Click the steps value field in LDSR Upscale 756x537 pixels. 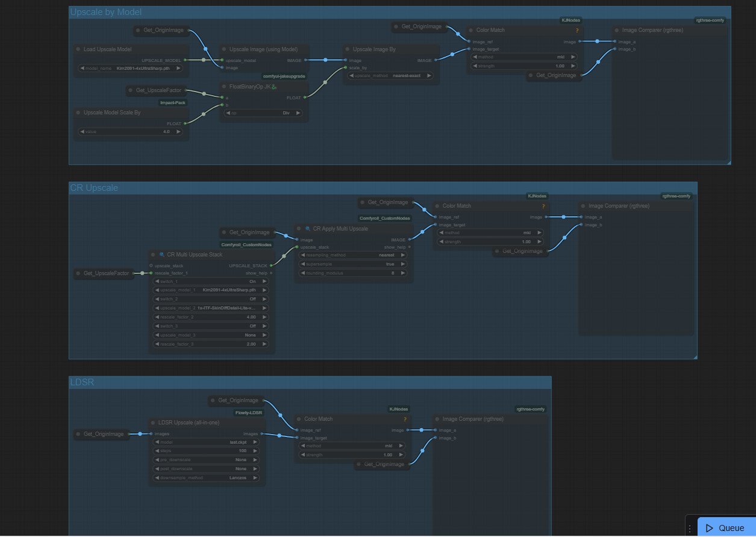(x=207, y=450)
